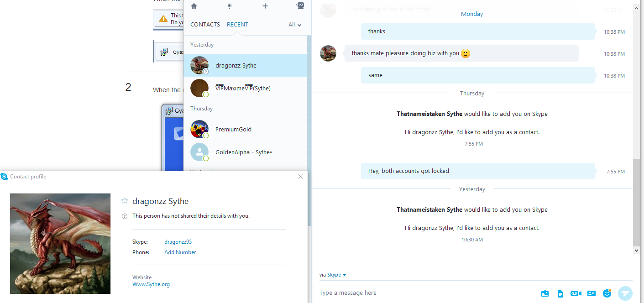644x303 pixels.
Task: Expand the All contacts filter dropdown
Action: [295, 25]
